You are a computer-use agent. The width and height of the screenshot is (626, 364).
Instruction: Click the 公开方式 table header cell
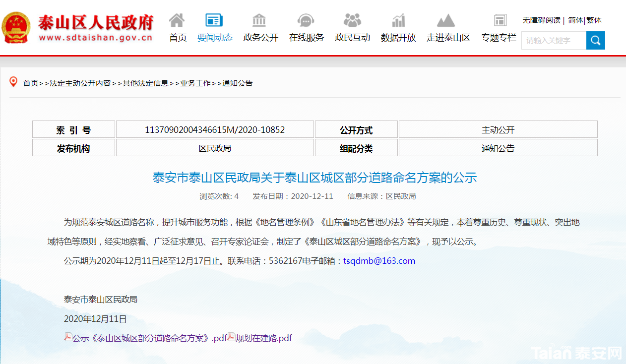356,129
